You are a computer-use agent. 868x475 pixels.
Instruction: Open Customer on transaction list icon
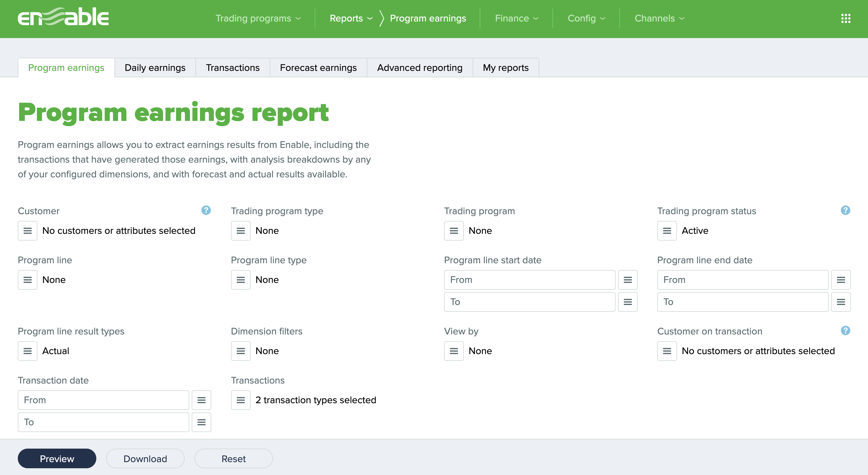tap(667, 351)
